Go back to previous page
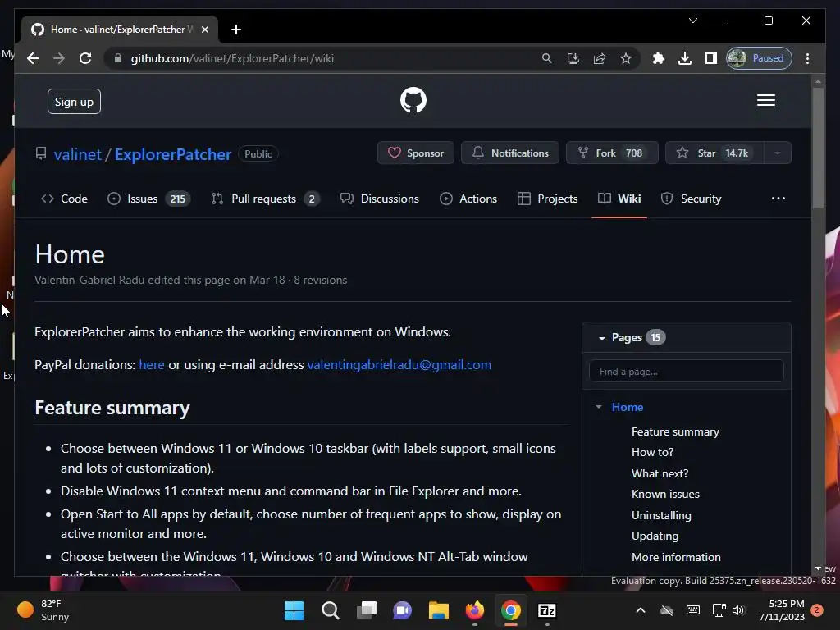 pyautogui.click(x=33, y=58)
